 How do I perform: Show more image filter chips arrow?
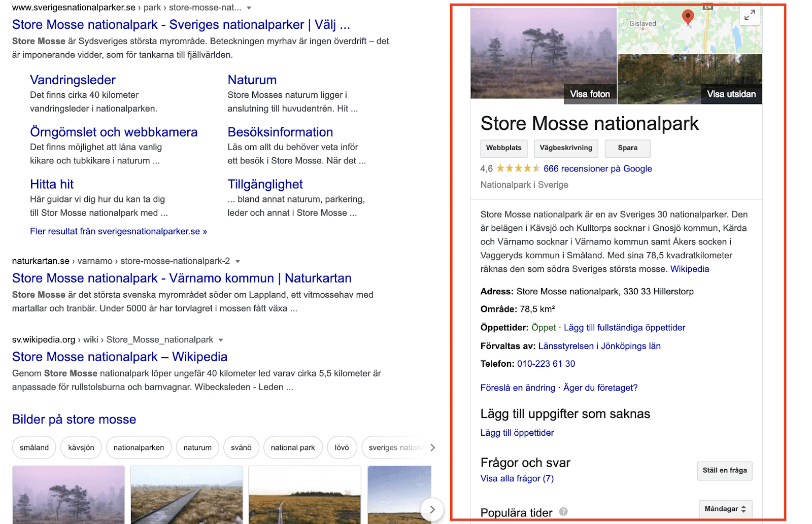[432, 447]
